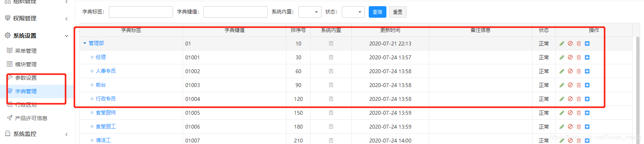Edit the 经理 row with pencil icon
Screen dimensions: 644x144
tap(562, 57)
